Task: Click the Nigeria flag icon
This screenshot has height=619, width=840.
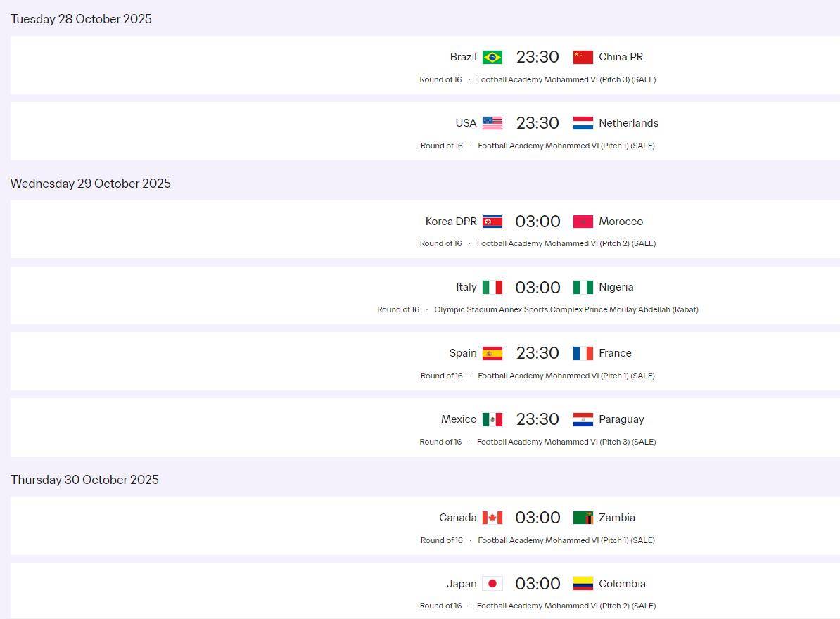Action: pos(583,287)
